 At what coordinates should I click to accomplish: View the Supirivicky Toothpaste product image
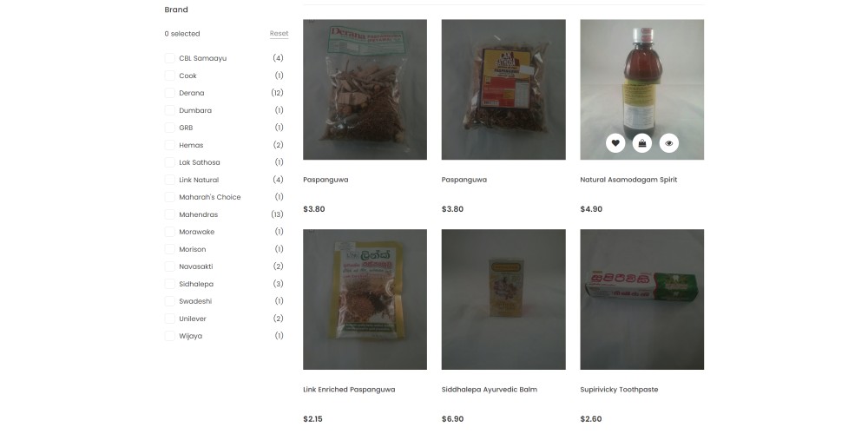click(641, 299)
